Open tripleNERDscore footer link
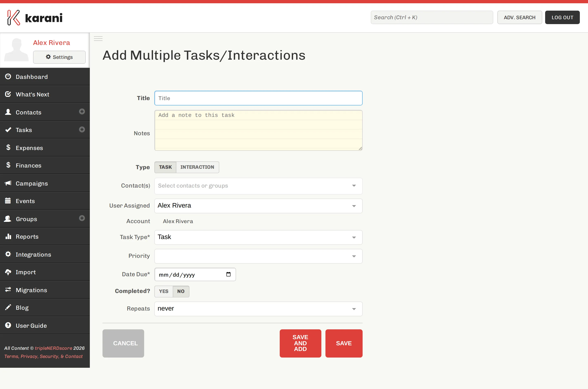This screenshot has width=588, height=389. point(53,348)
